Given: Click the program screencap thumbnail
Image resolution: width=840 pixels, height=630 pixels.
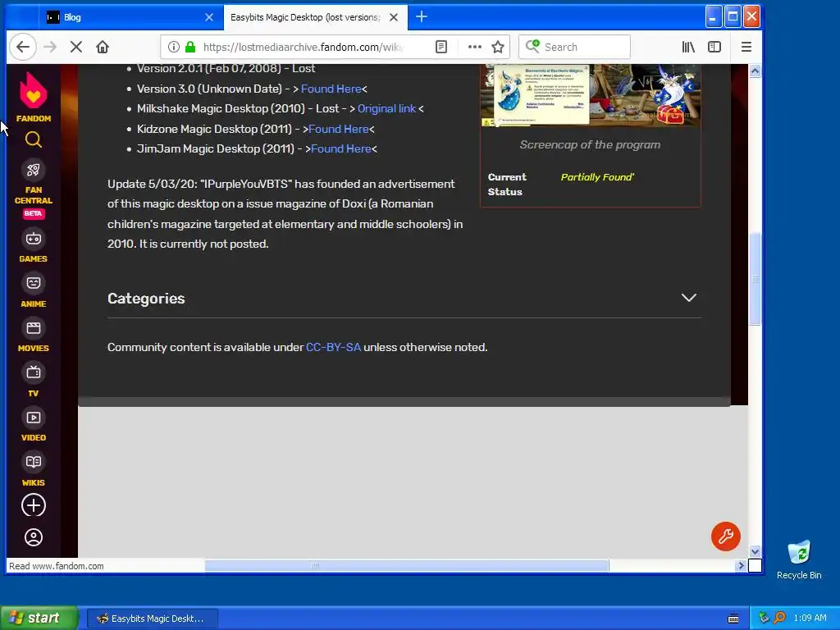Looking at the screenshot, I should pyautogui.click(x=590, y=95).
